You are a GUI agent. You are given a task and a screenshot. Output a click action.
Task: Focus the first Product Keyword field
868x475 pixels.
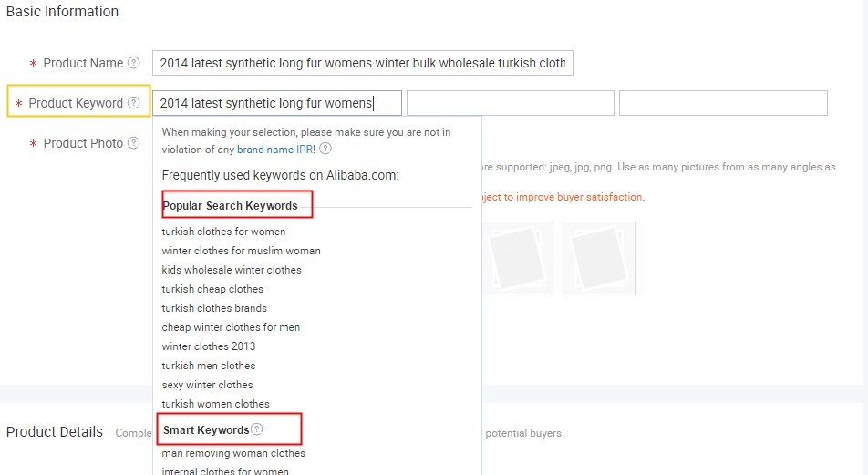click(276, 103)
